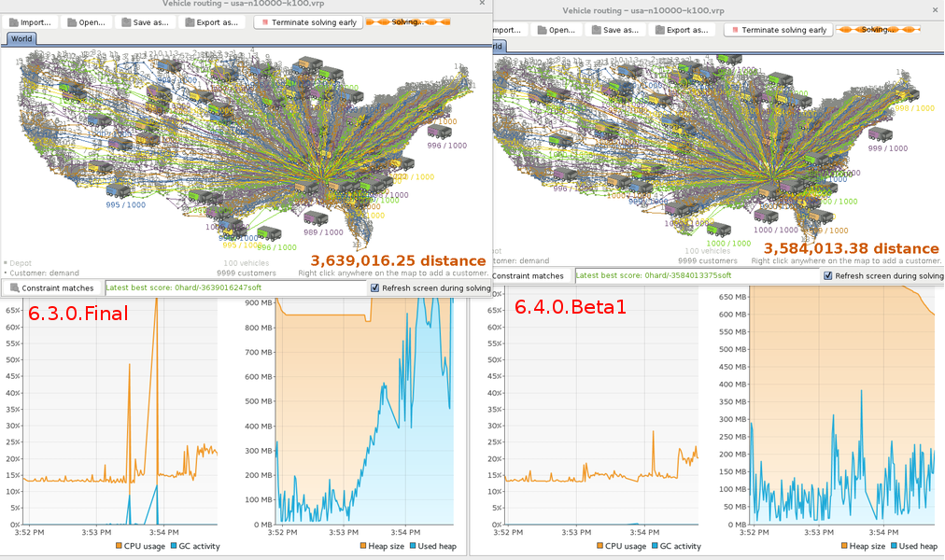Screen dimensions: 945x560
Task: Click the Open folder icon in left window
Action: 70,22
